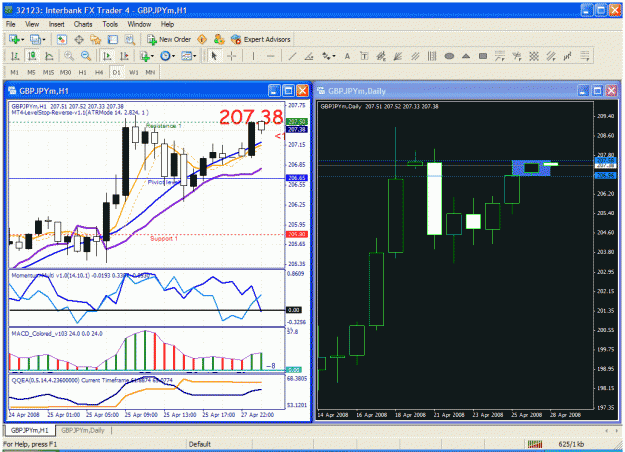Select the arrow cursor tool
This screenshot has height=452, width=625.
click(x=214, y=56)
